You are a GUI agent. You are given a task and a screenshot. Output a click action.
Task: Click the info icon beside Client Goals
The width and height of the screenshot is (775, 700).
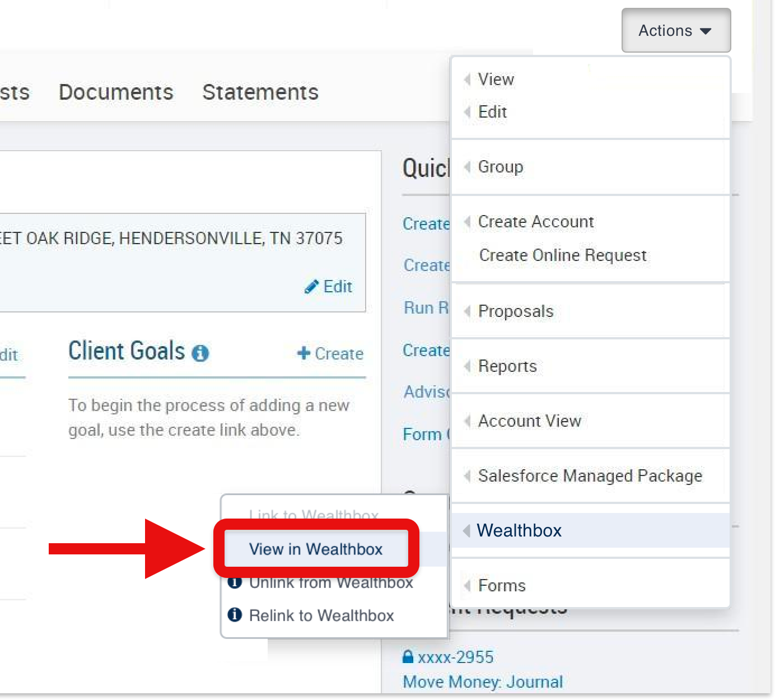tap(200, 353)
